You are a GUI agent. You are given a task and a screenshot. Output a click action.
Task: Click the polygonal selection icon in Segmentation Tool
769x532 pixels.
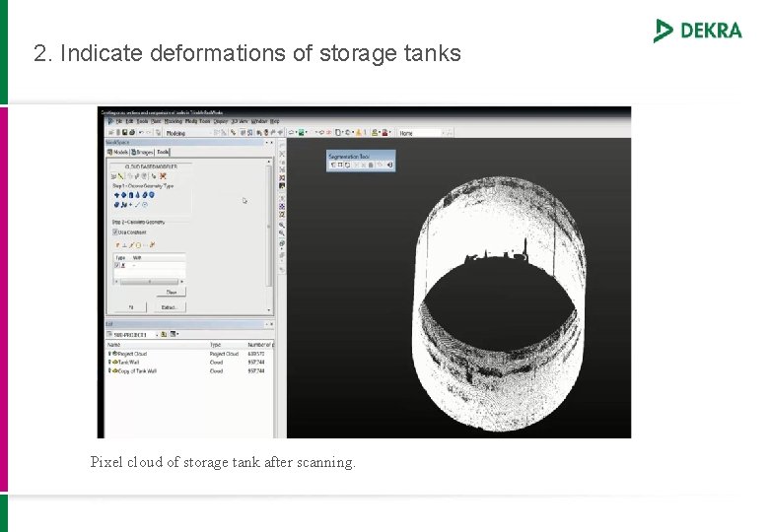(x=333, y=166)
